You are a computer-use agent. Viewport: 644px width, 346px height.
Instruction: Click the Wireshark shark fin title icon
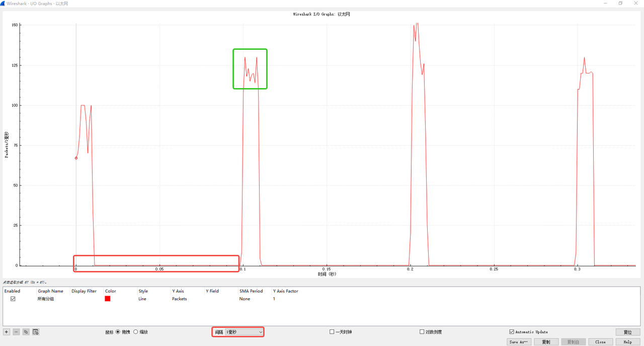(3, 4)
